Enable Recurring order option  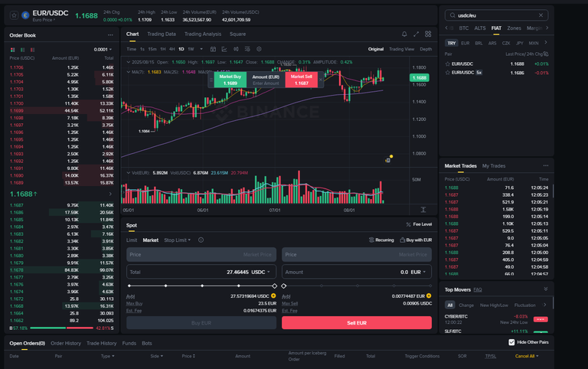[381, 240]
